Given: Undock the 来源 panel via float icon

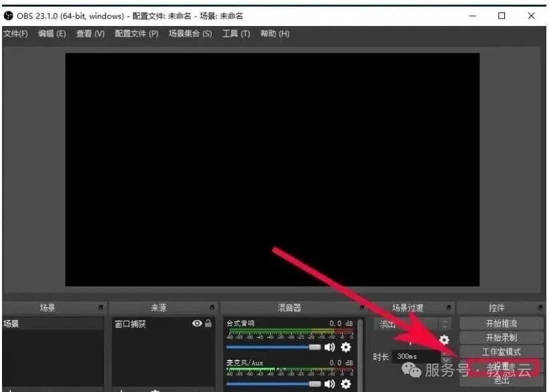Looking at the screenshot, I should click(212, 308).
